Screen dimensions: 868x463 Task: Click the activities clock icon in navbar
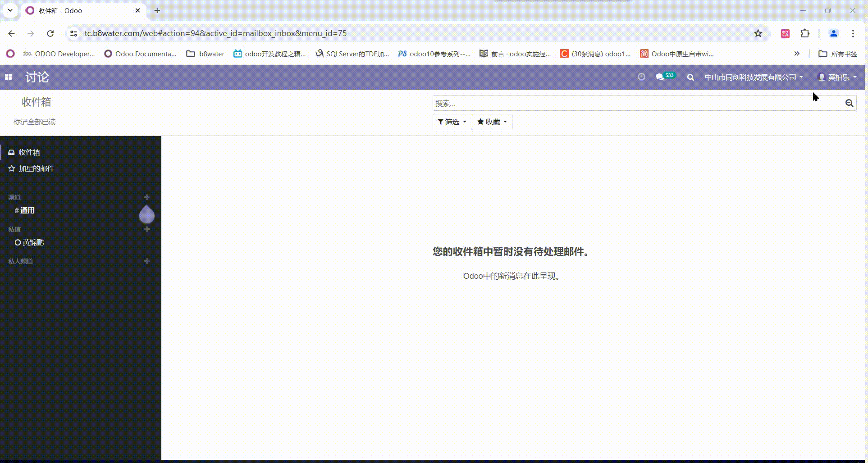pyautogui.click(x=641, y=77)
